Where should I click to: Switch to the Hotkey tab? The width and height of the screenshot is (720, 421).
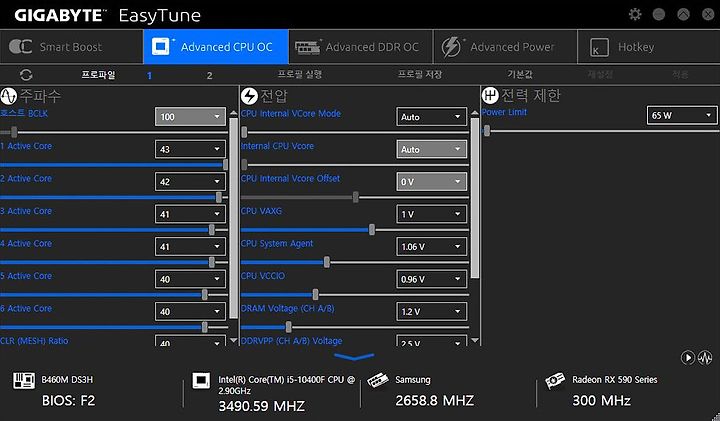648,47
